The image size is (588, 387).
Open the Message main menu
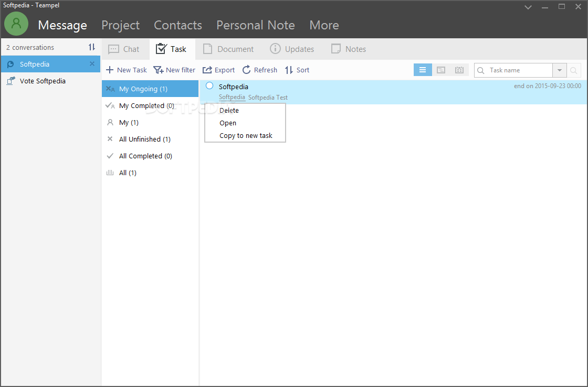point(62,25)
